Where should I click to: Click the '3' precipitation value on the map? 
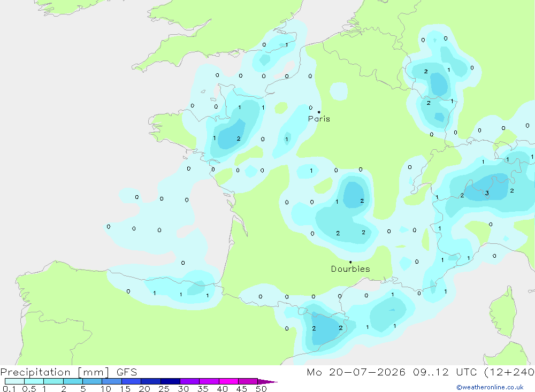pos(487,193)
